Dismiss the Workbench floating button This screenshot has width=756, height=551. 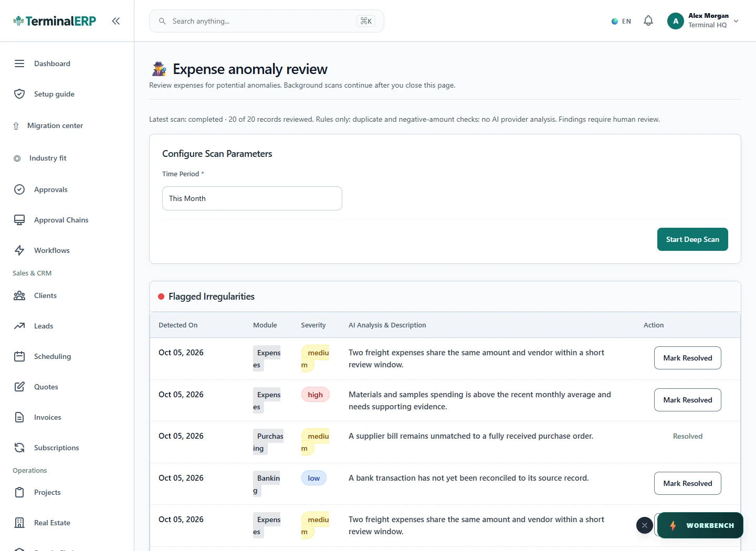coord(645,525)
